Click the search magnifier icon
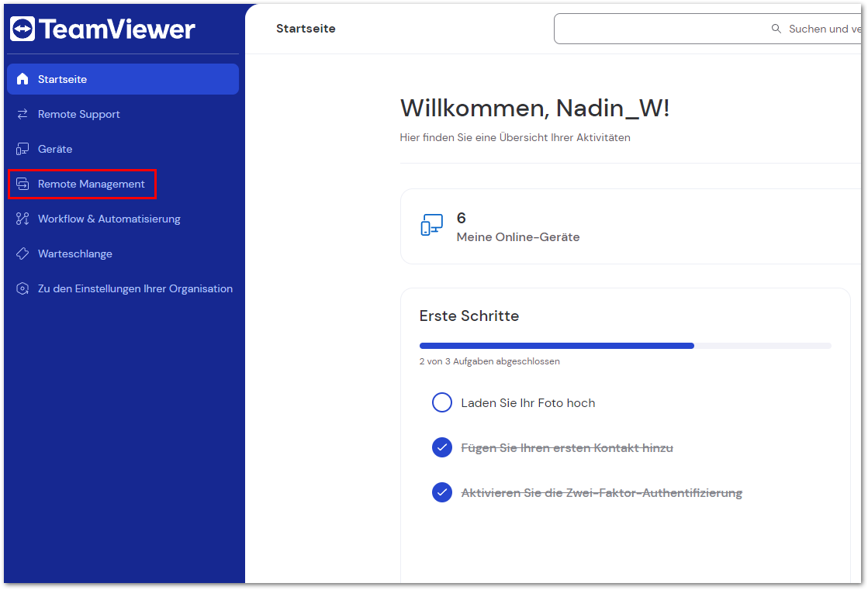The image size is (868, 590). pos(776,29)
